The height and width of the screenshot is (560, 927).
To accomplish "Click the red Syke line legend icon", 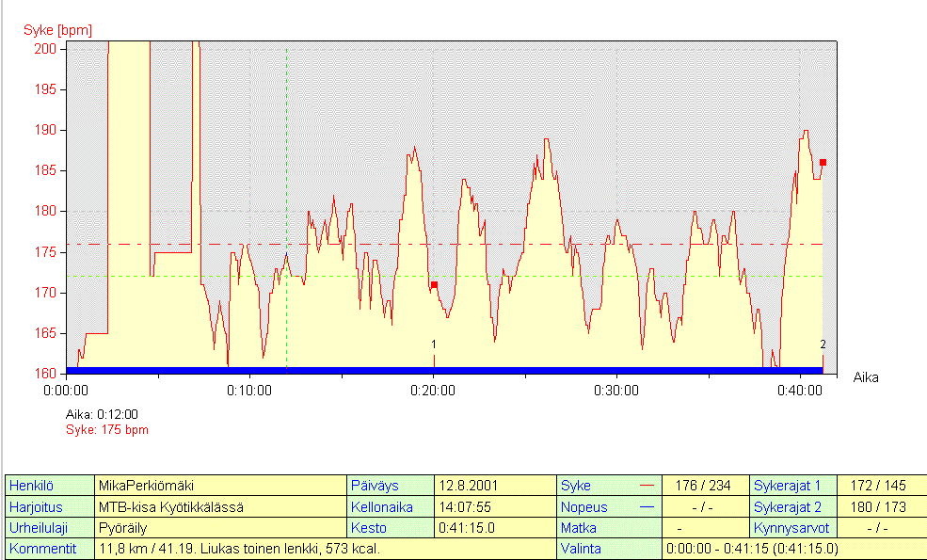I will (x=646, y=487).
